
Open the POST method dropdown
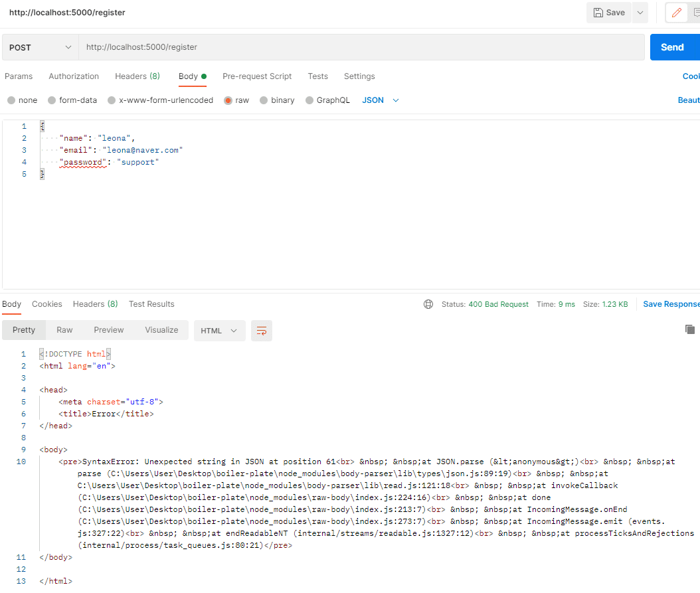40,47
